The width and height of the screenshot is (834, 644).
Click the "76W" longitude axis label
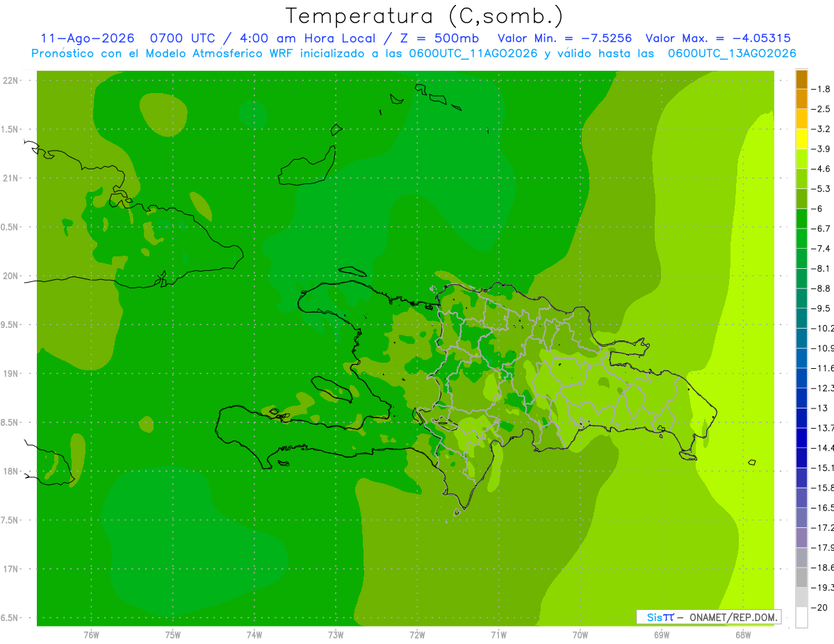coord(91,635)
